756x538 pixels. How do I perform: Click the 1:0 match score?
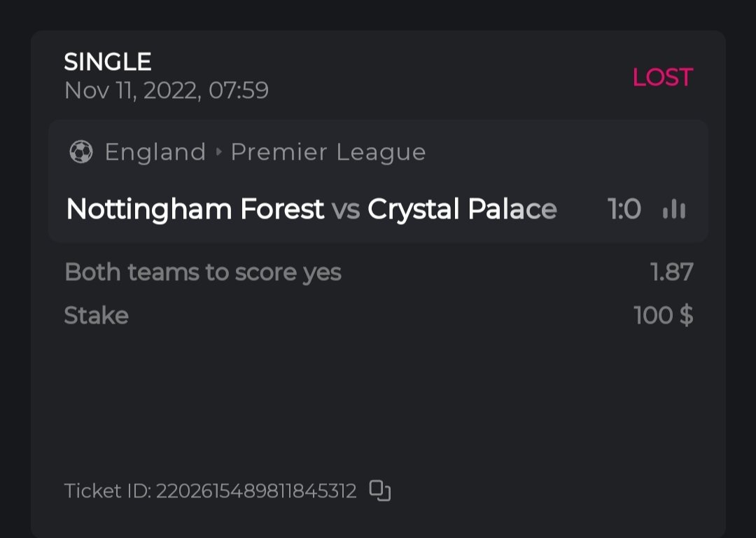pos(624,209)
